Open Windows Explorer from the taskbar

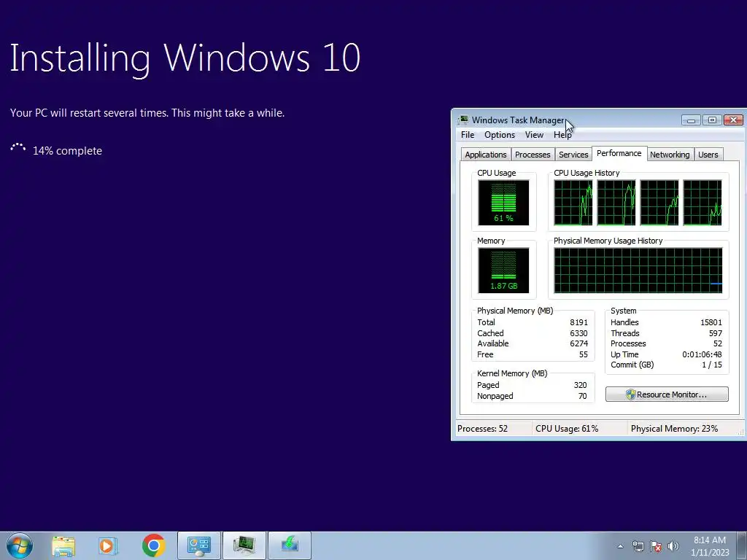[x=63, y=545]
